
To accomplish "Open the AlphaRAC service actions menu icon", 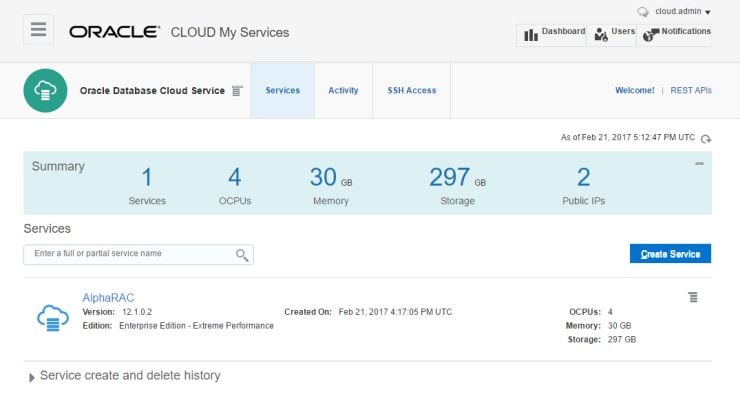I will (x=693, y=297).
